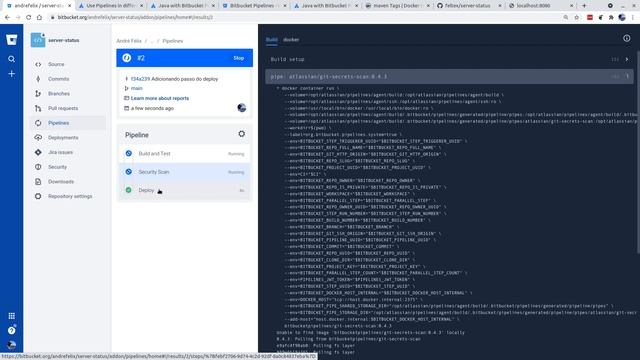Open the server-status repository avatar

coord(38,40)
